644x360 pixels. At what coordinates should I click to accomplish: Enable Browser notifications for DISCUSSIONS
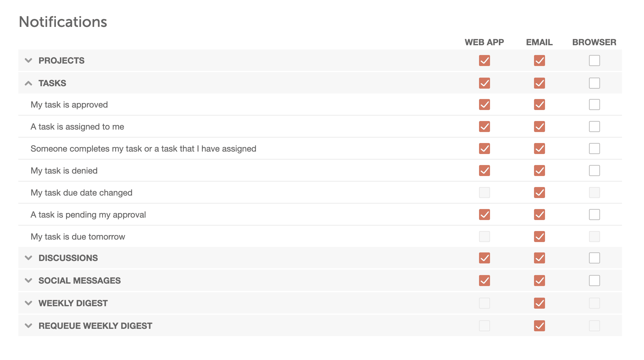(595, 258)
